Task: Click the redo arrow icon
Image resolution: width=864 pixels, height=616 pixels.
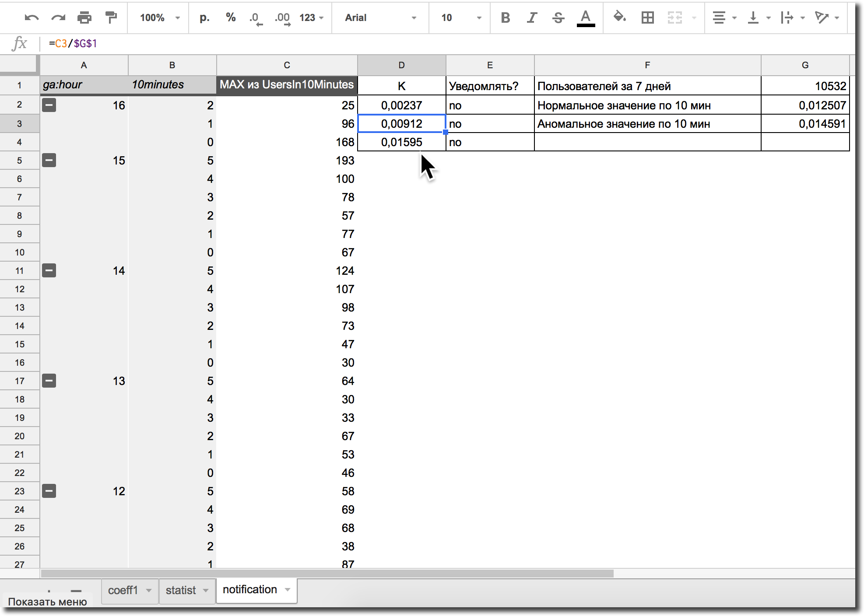Action: [58, 18]
